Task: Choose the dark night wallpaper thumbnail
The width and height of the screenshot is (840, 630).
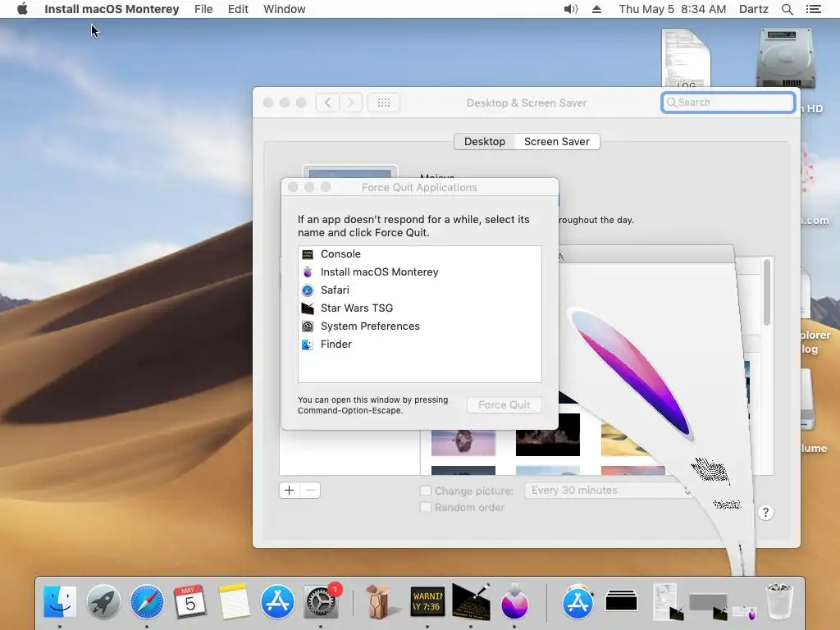Action: pyautogui.click(x=547, y=435)
